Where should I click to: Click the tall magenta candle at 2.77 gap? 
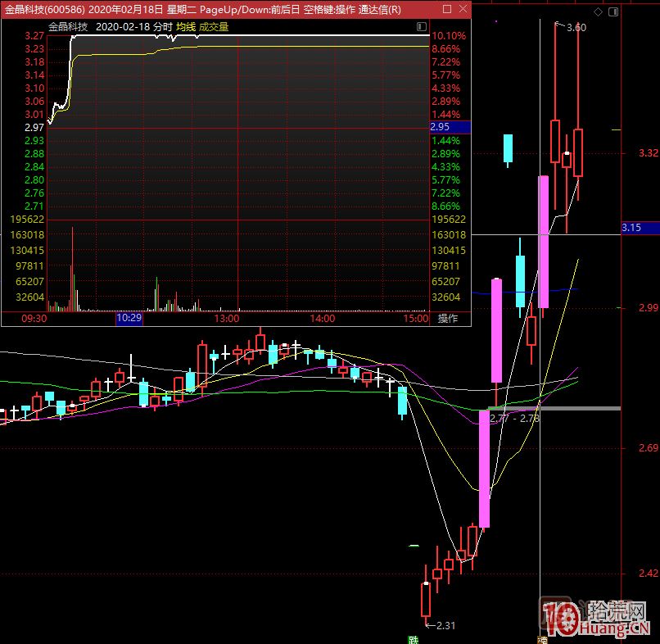pyautogui.click(x=484, y=467)
